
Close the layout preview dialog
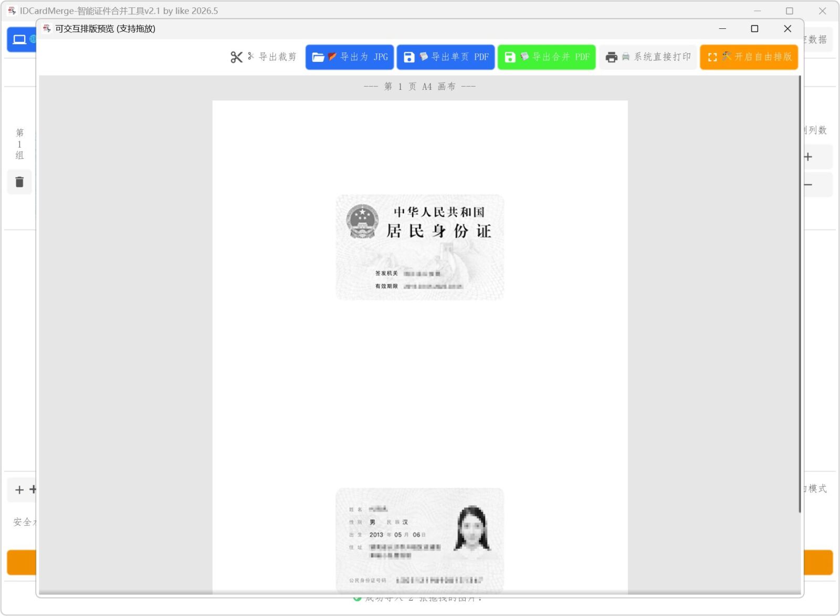pos(787,29)
